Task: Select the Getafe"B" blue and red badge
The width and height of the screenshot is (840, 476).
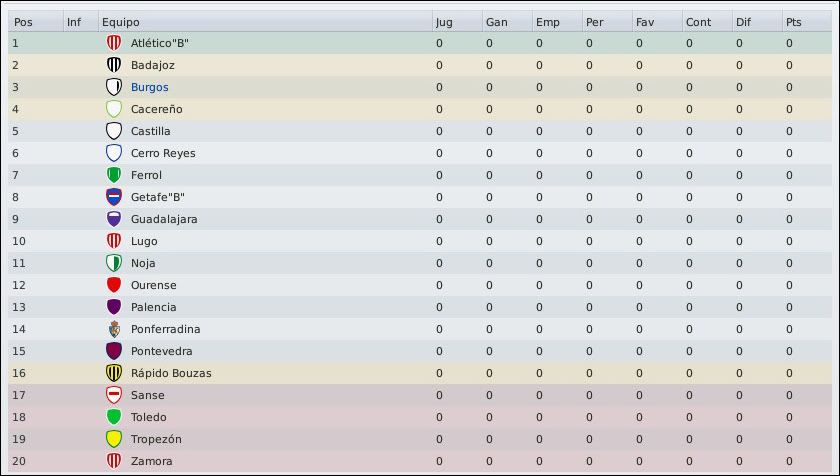Action: pyautogui.click(x=114, y=197)
